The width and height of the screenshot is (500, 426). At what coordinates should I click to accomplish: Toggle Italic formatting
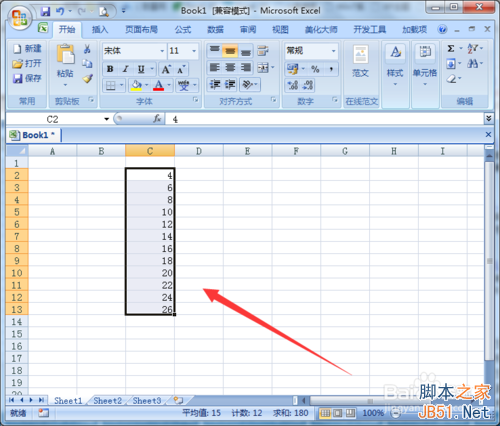coord(125,69)
